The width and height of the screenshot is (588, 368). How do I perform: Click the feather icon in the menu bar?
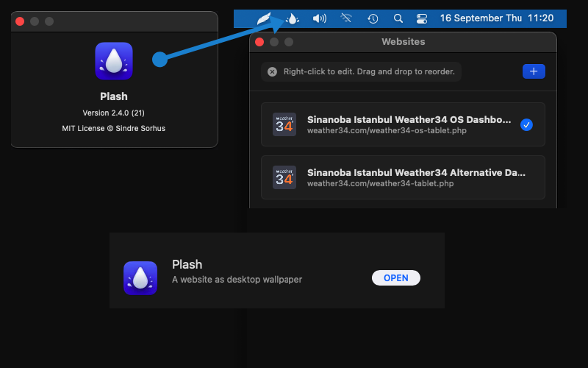coord(264,18)
